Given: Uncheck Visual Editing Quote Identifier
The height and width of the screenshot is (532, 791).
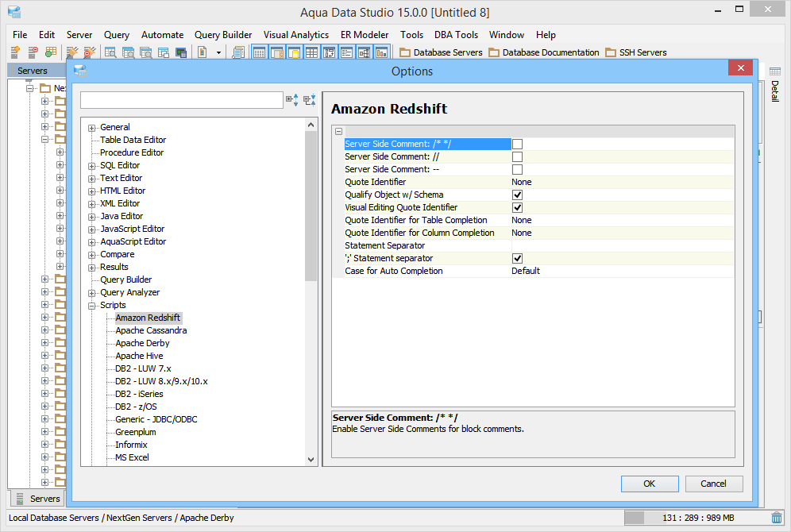Looking at the screenshot, I should click(x=517, y=207).
